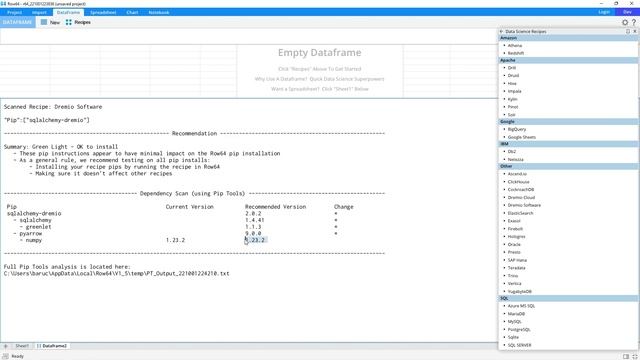Screen dimensions: 640x360
Task: Choose the Firebolt recipe
Action: click(x=515, y=229)
